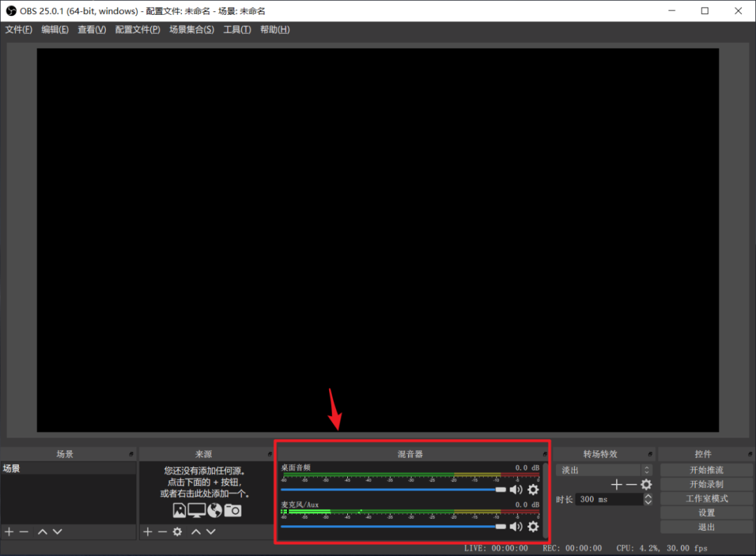Click the 开始录制 button
This screenshot has height=556, width=756.
pos(706,484)
